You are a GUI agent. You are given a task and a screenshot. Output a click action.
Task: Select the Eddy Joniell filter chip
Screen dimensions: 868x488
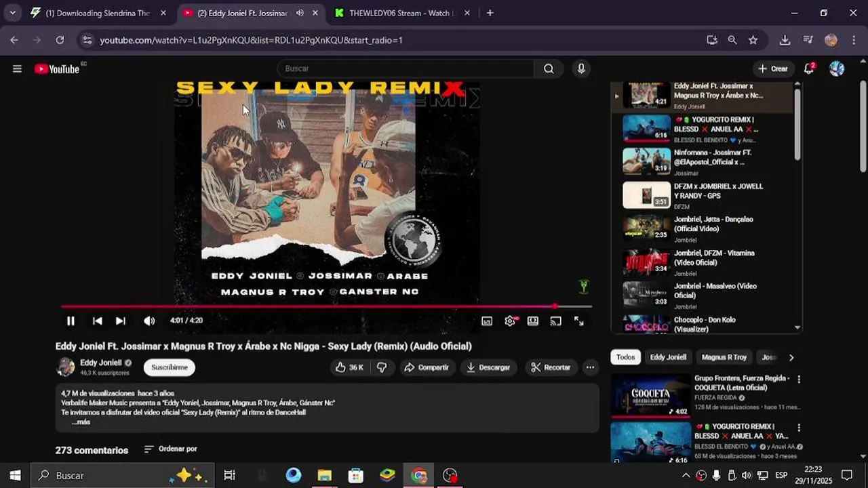668,357
